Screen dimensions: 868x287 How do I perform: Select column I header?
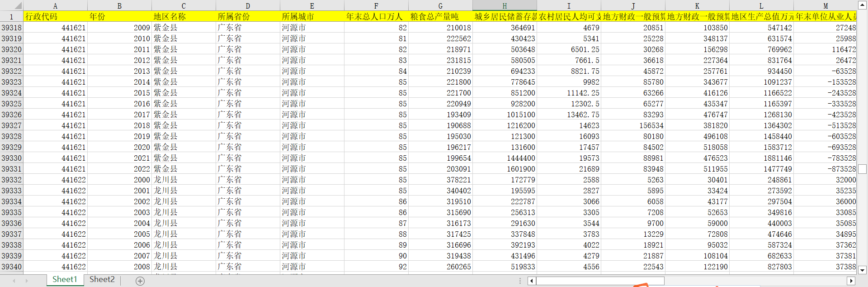coord(569,5)
